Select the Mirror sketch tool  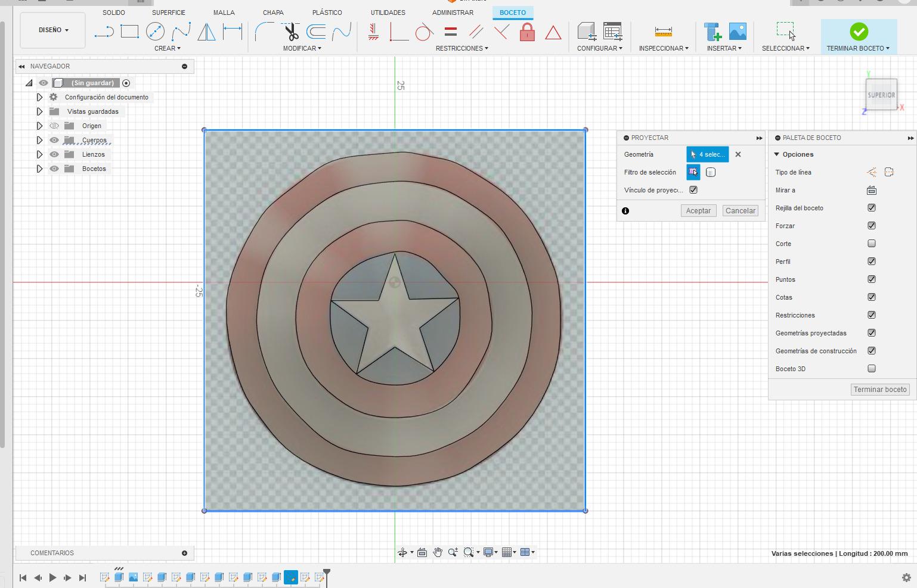(x=206, y=32)
